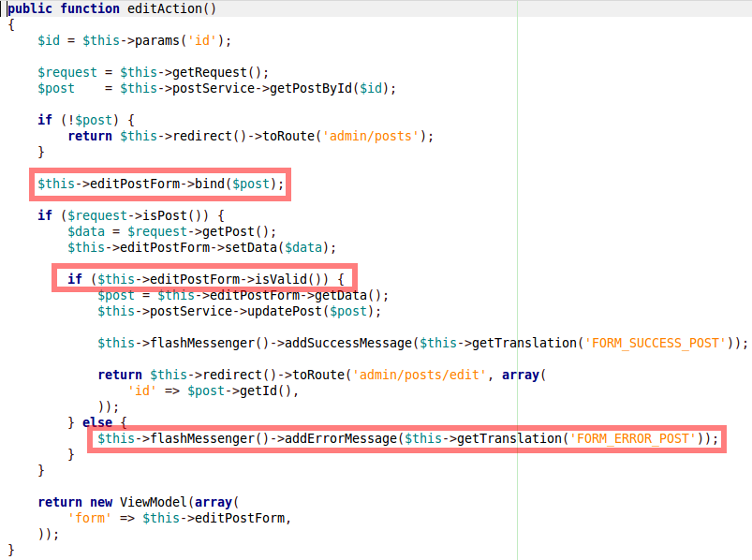Click the highlighted bind($post) statement
This screenshot has width=752, height=560.
point(160,184)
